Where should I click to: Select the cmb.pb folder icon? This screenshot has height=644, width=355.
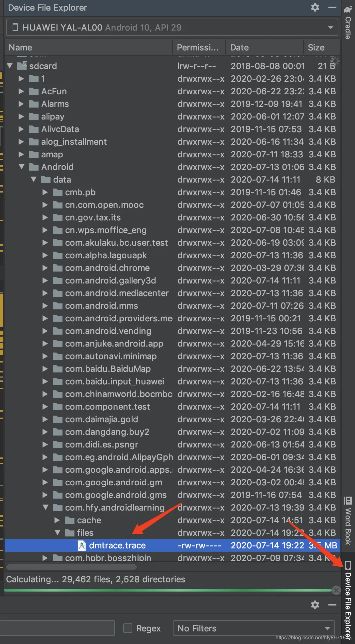click(x=58, y=192)
